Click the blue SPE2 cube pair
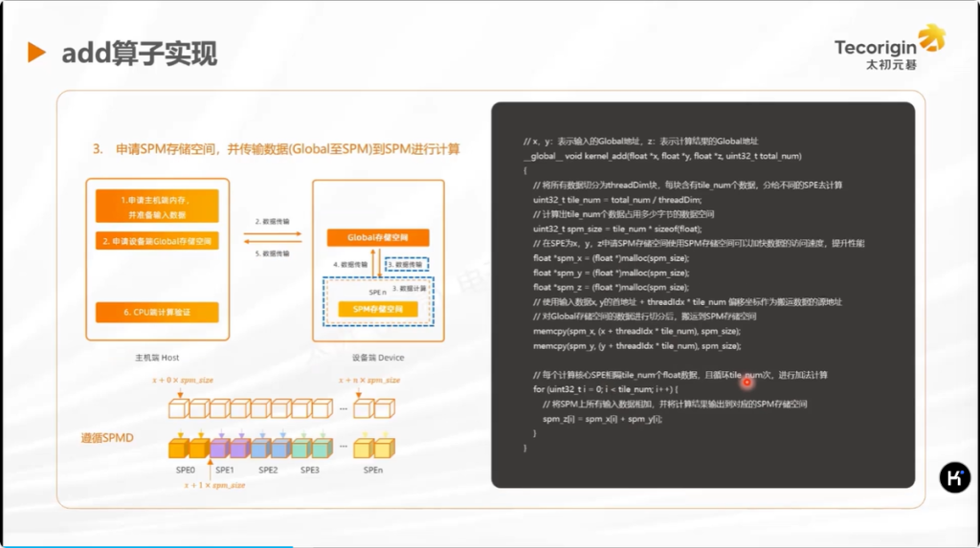 pos(267,448)
